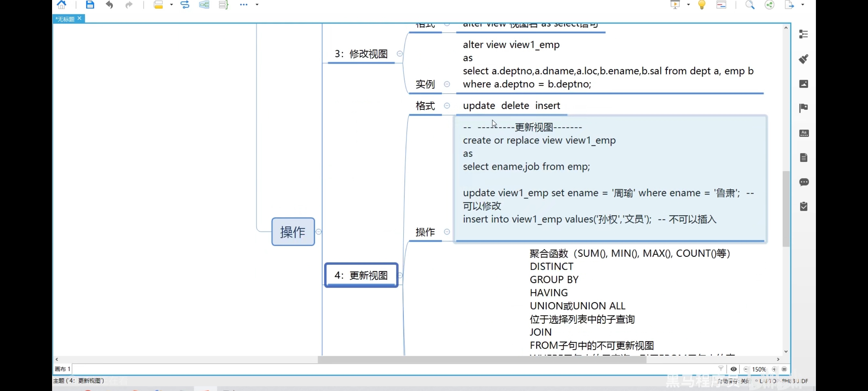Start Brainstorming with the lightbulb icon

[x=702, y=5]
